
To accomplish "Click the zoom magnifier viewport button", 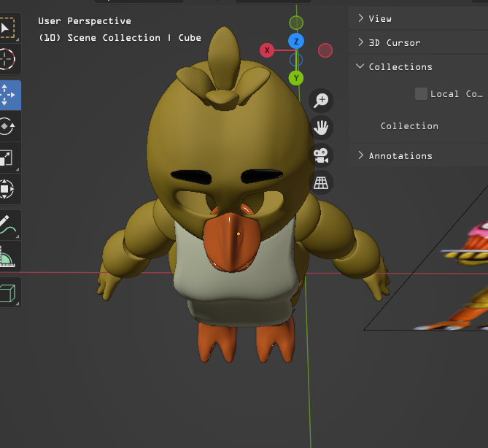I will click(x=321, y=100).
